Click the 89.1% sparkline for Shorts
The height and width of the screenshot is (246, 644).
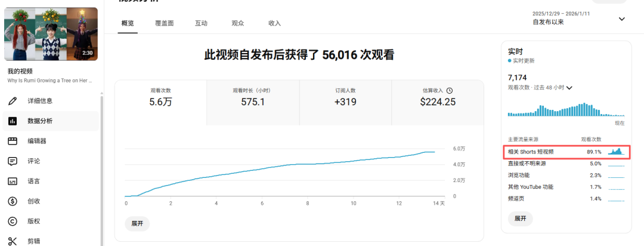616,152
